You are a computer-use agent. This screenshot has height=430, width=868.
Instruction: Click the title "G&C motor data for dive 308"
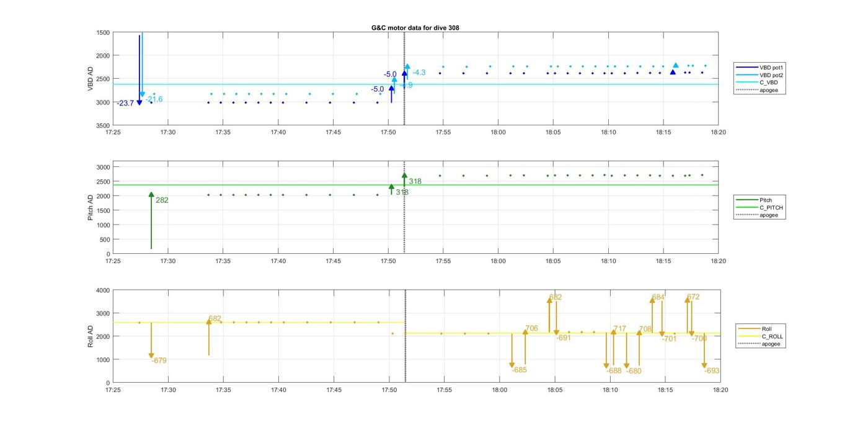415,28
